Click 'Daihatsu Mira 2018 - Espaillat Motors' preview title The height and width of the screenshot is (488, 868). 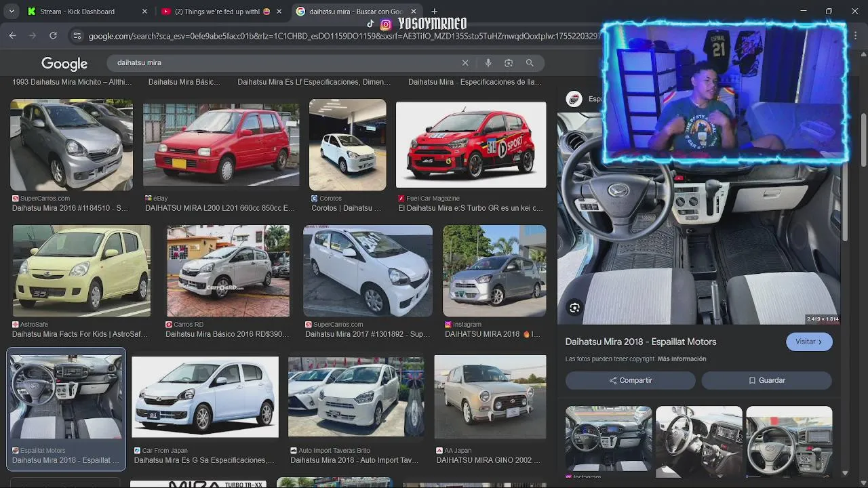[x=641, y=342]
